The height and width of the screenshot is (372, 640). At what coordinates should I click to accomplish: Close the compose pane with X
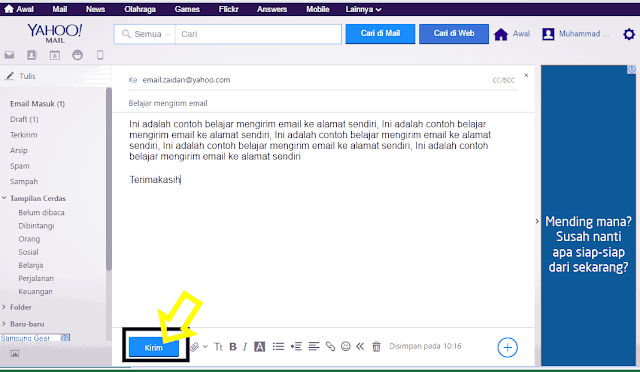(x=526, y=75)
